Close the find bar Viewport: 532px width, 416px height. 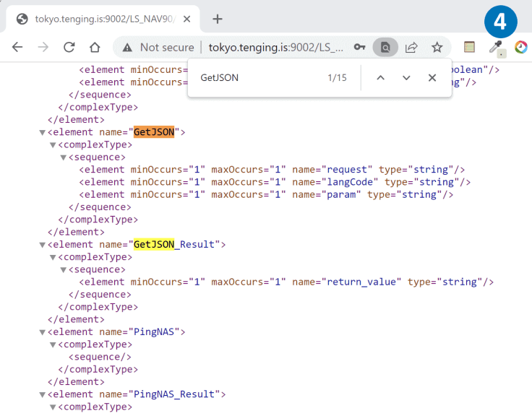[x=432, y=77]
